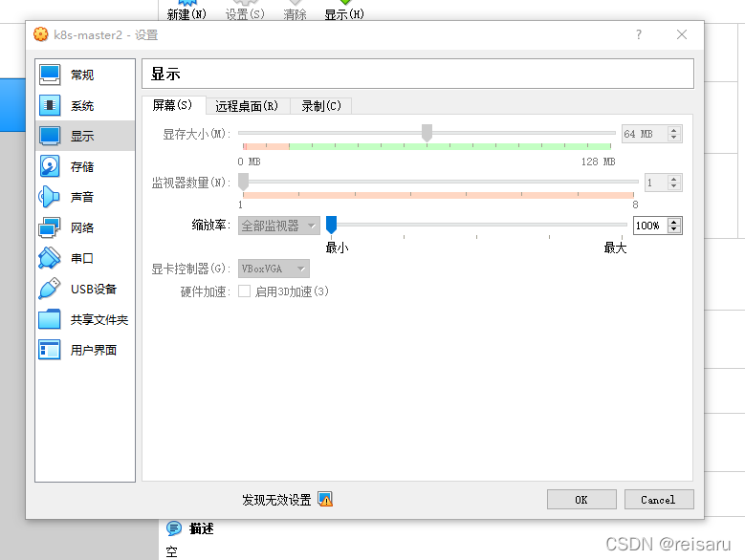The width and height of the screenshot is (745, 560).
Task: Click the 监视器数量(N) label
Action: point(190,183)
